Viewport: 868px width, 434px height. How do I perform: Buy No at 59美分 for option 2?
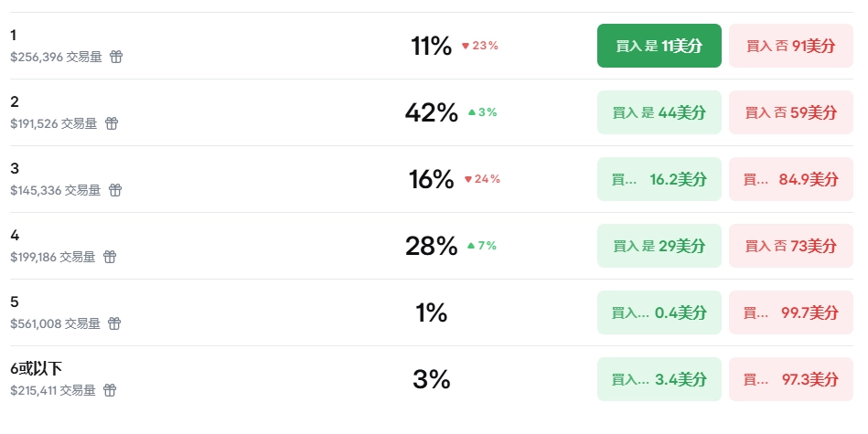(791, 112)
